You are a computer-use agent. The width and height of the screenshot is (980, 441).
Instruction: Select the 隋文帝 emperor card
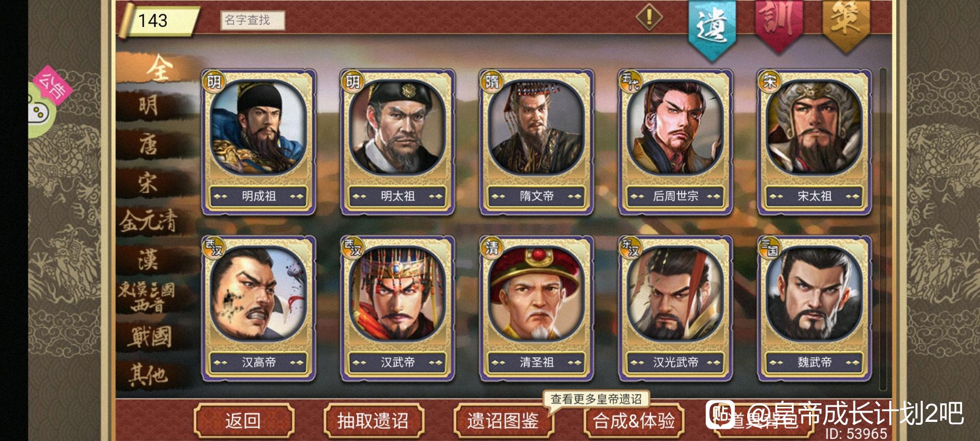coord(537,142)
